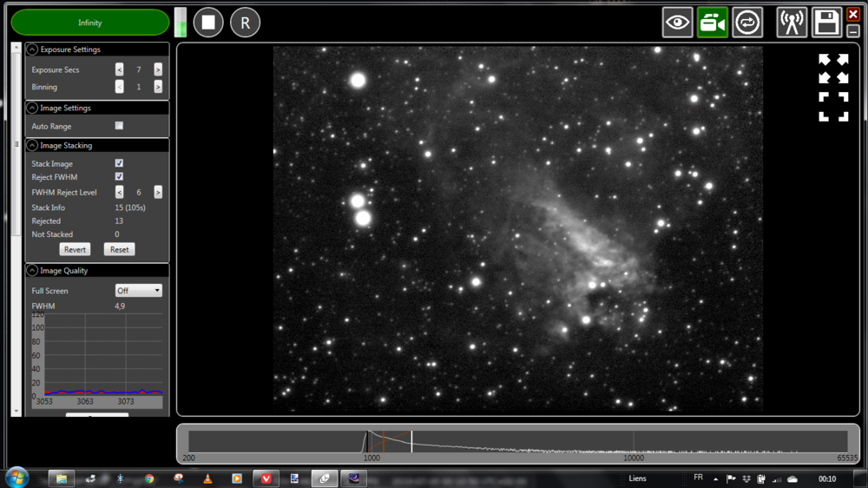
Task: Open the Action Center flag icon
Action: point(731,478)
